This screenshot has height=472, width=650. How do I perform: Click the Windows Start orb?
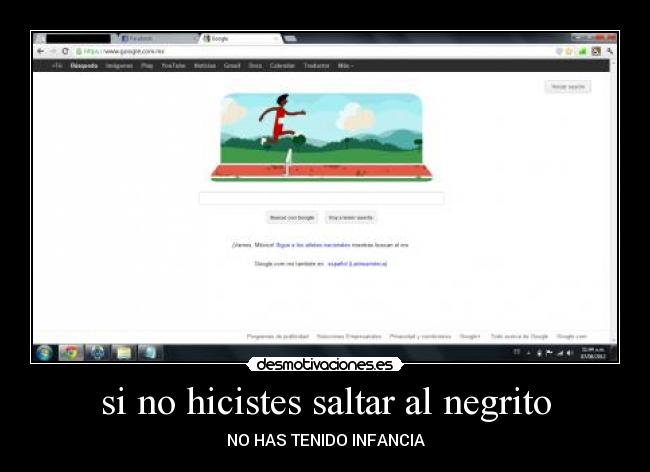pos(44,353)
